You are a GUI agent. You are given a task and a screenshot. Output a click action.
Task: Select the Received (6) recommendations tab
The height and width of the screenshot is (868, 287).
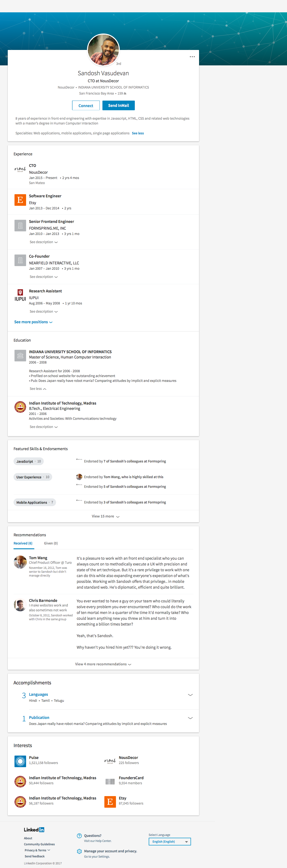click(23, 543)
